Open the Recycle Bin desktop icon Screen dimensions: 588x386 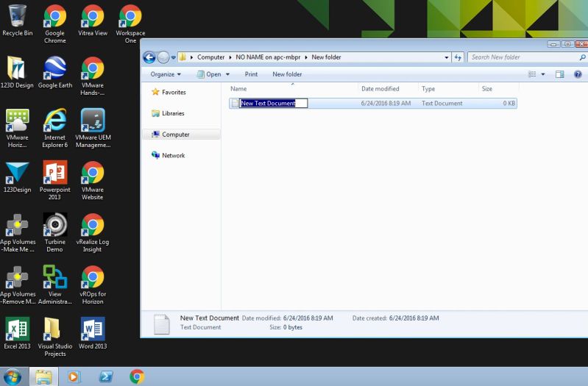click(x=17, y=21)
